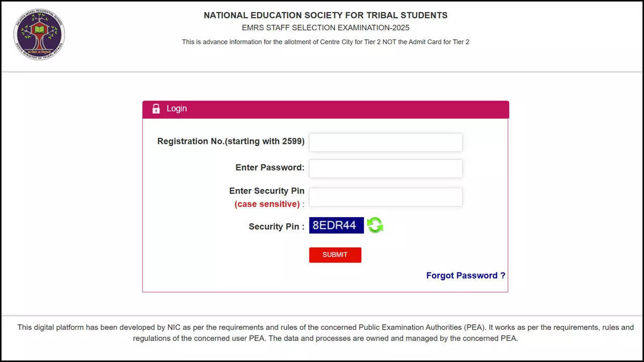The width and height of the screenshot is (644, 362).
Task: Refresh the security pin captcha
Action: pos(375,225)
